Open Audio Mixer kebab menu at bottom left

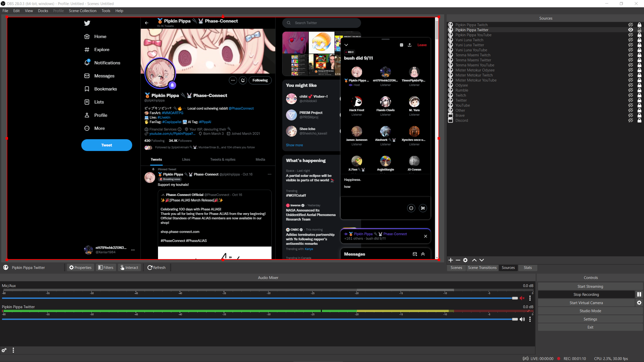click(13, 350)
